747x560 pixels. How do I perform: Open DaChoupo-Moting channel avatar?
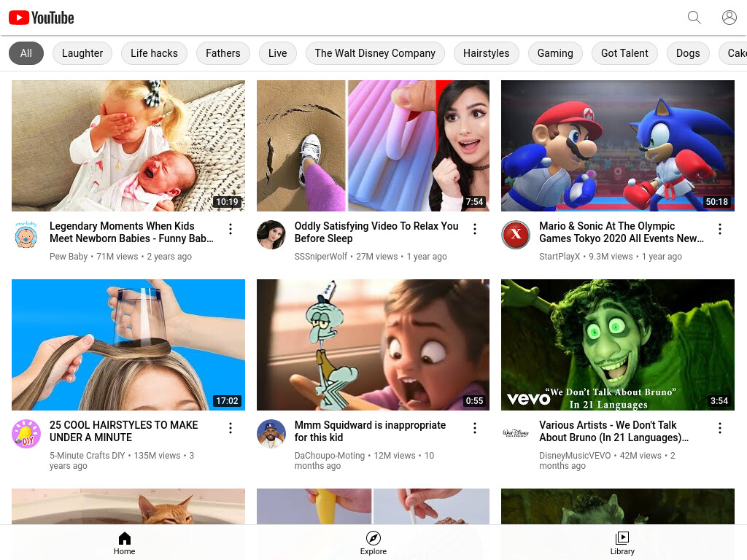click(x=271, y=433)
